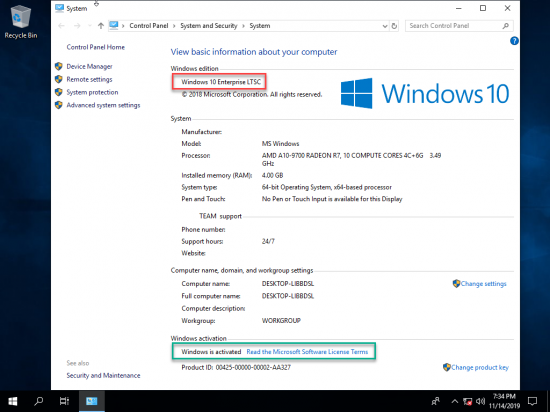The height and width of the screenshot is (412, 550).
Task: Select Control Panel in breadcrumb path
Action: click(x=149, y=26)
